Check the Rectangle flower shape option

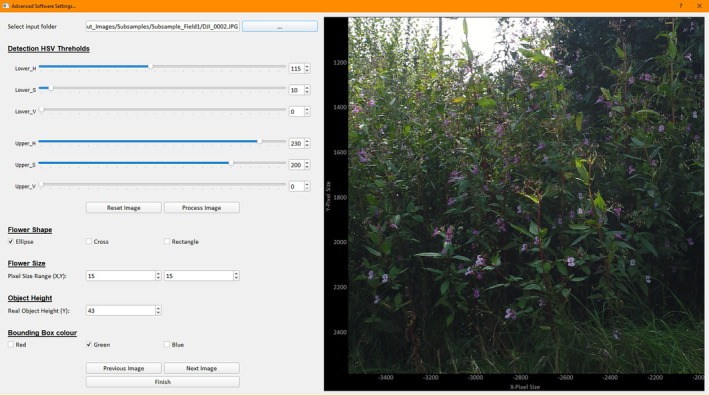(x=167, y=242)
